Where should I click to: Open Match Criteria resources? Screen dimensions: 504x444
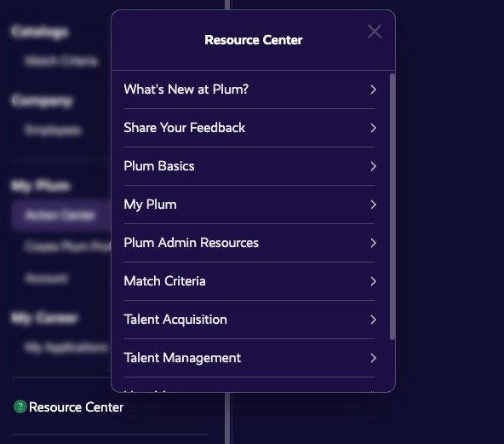[x=249, y=281]
